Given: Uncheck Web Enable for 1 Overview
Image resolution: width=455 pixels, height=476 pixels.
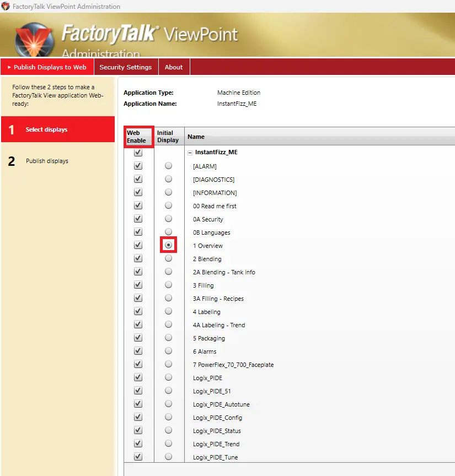Looking at the screenshot, I should pos(137,245).
